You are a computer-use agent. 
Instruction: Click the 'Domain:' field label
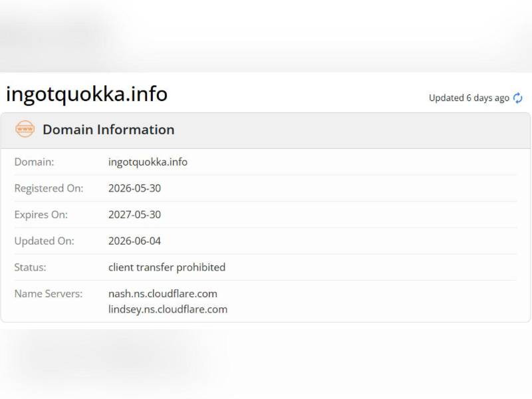(x=35, y=162)
